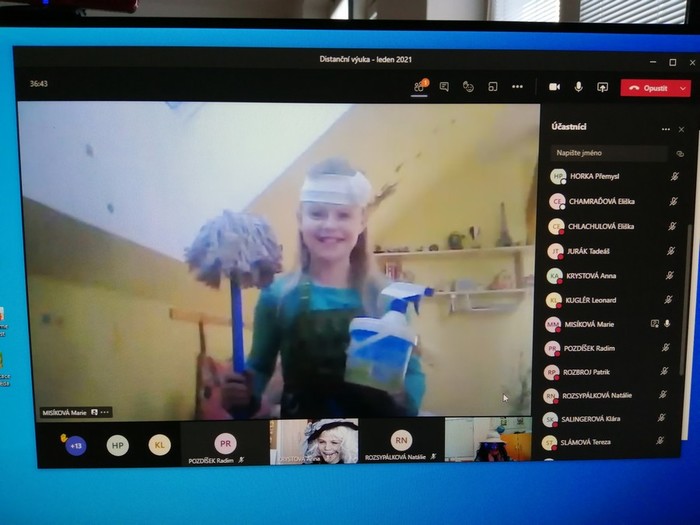The height and width of the screenshot is (525, 700).
Task: Click muted mic icon for POZDÍŠEK Radim row
Action: click(665, 347)
